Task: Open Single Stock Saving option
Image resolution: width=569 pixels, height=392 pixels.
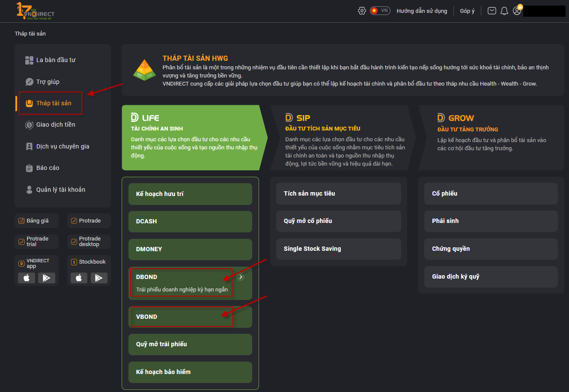Action: pos(339,249)
